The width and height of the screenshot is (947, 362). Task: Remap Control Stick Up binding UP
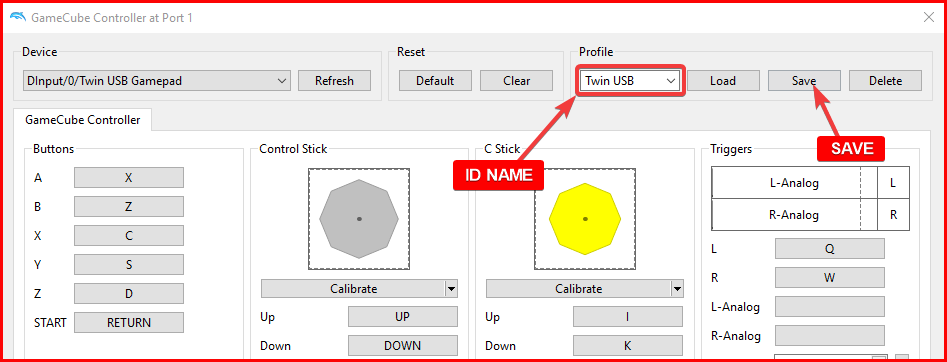(402, 317)
